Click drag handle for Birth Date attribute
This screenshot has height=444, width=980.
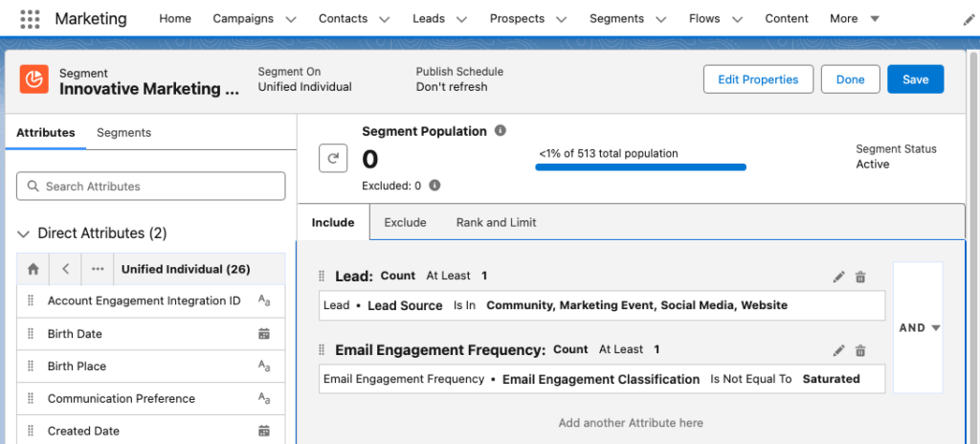coord(30,334)
